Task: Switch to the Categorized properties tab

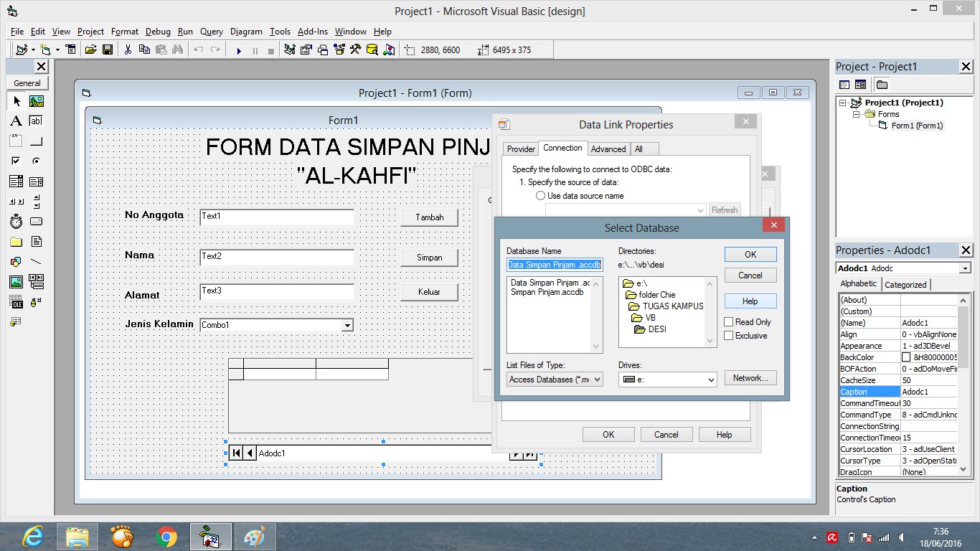Action: (x=905, y=285)
